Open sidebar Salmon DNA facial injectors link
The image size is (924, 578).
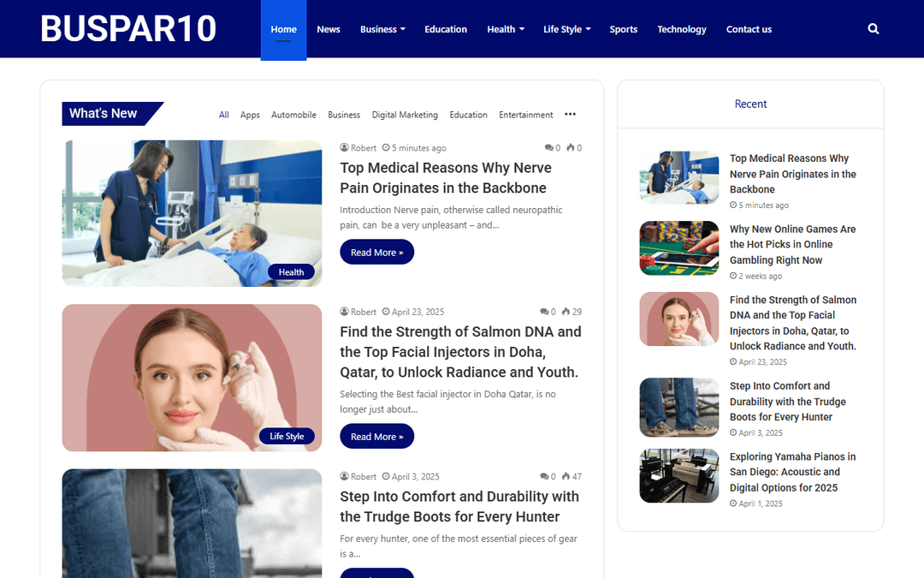pyautogui.click(x=793, y=323)
